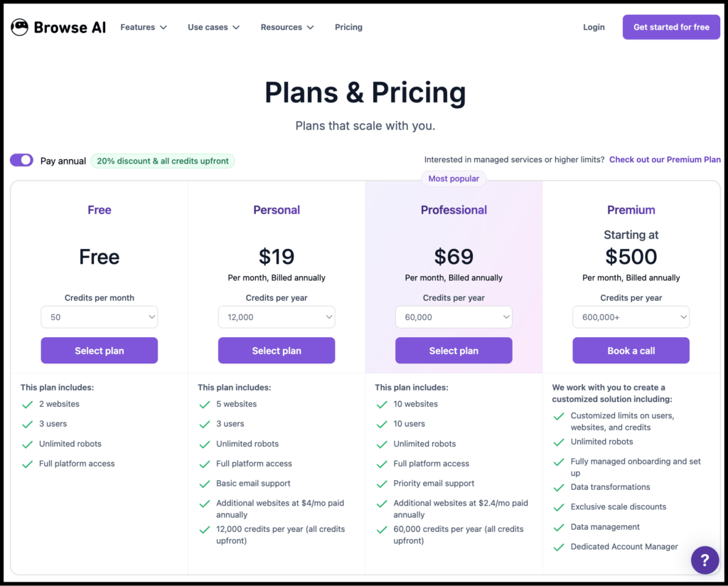Click the Most popular badge
The image size is (728, 586).
click(x=454, y=179)
